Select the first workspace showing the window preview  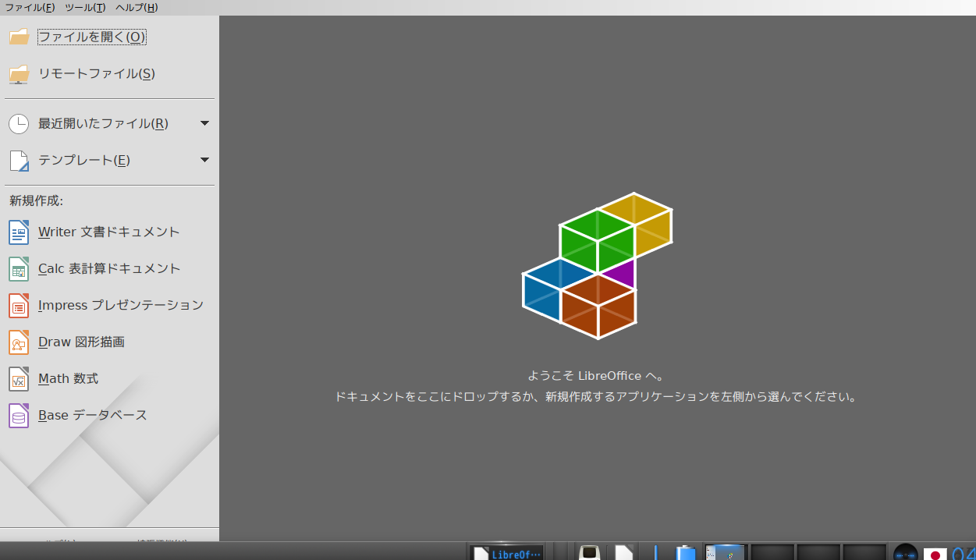point(726,553)
